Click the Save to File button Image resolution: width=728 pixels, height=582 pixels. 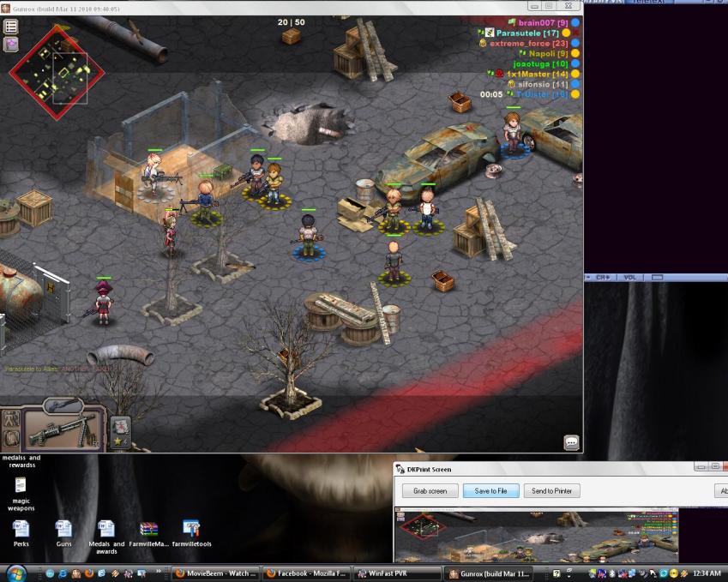pos(490,491)
